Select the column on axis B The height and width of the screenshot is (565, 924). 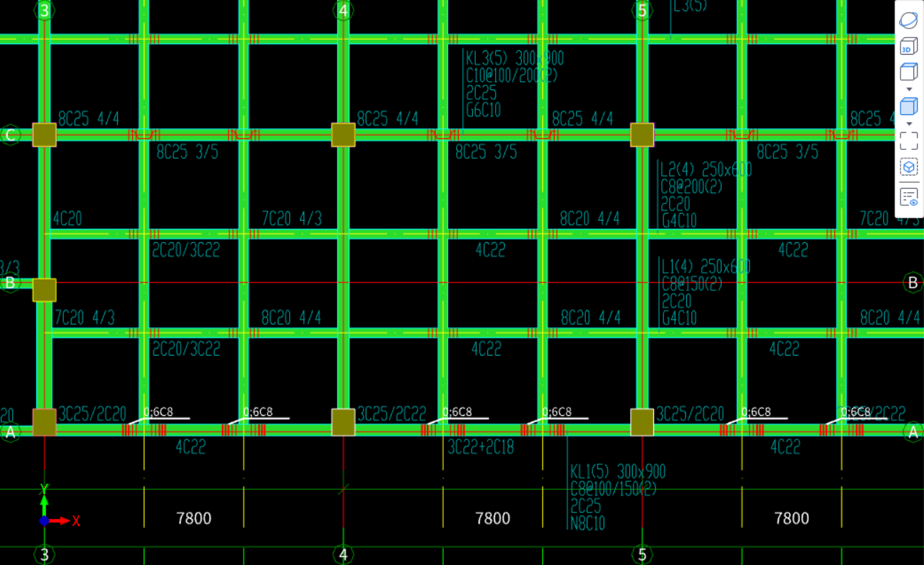coord(44,290)
